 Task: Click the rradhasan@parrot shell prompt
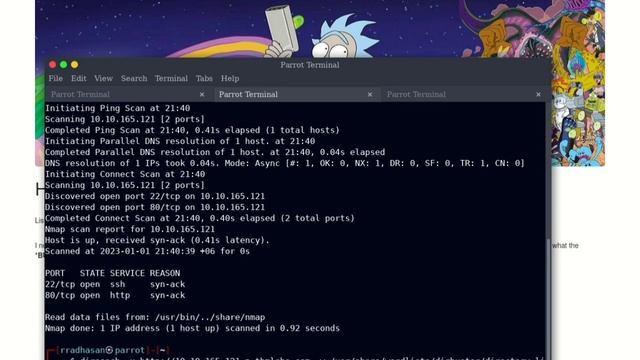[x=108, y=350]
